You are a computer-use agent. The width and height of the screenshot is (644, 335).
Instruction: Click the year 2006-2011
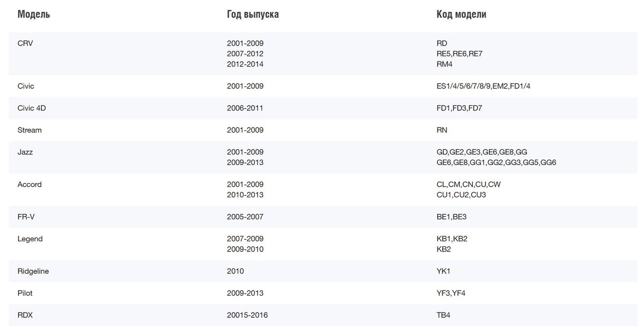(x=245, y=108)
